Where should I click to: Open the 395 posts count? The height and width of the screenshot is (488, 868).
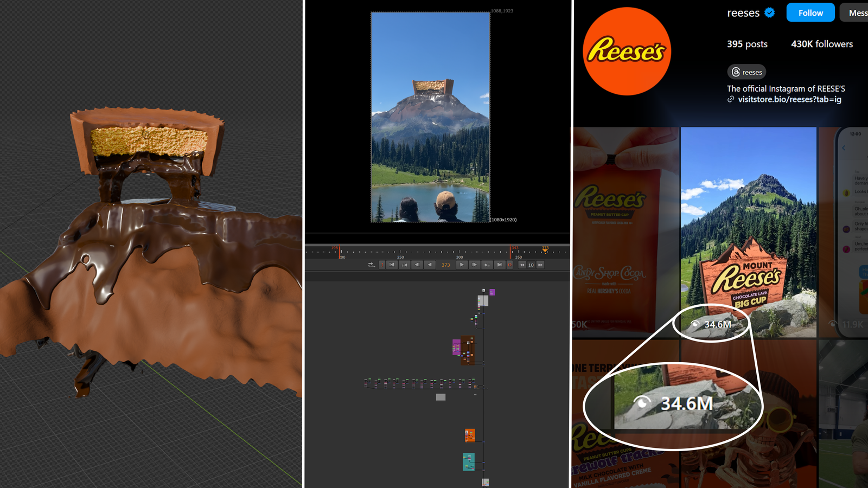(x=747, y=44)
